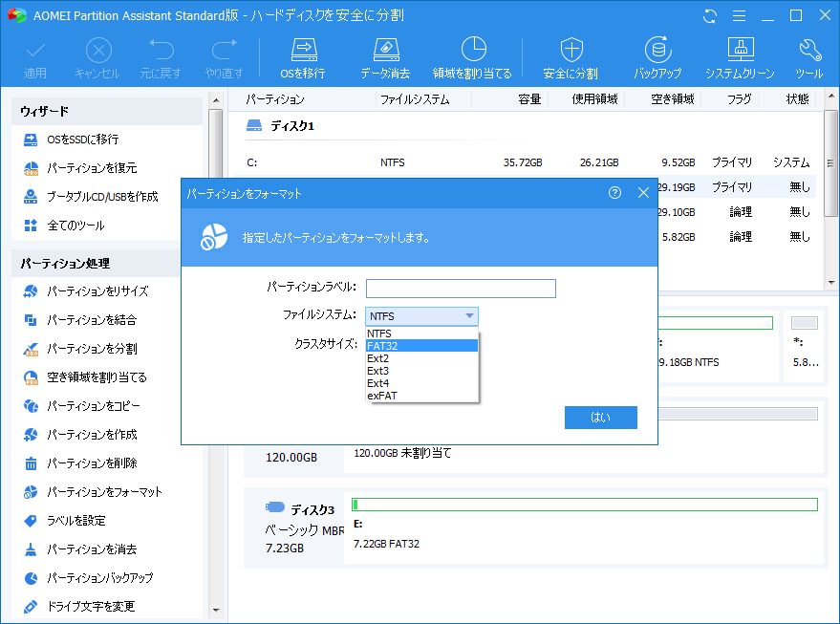Select disk 3 E: partition usage bar
Screen dimensions: 840x624
coord(585,504)
